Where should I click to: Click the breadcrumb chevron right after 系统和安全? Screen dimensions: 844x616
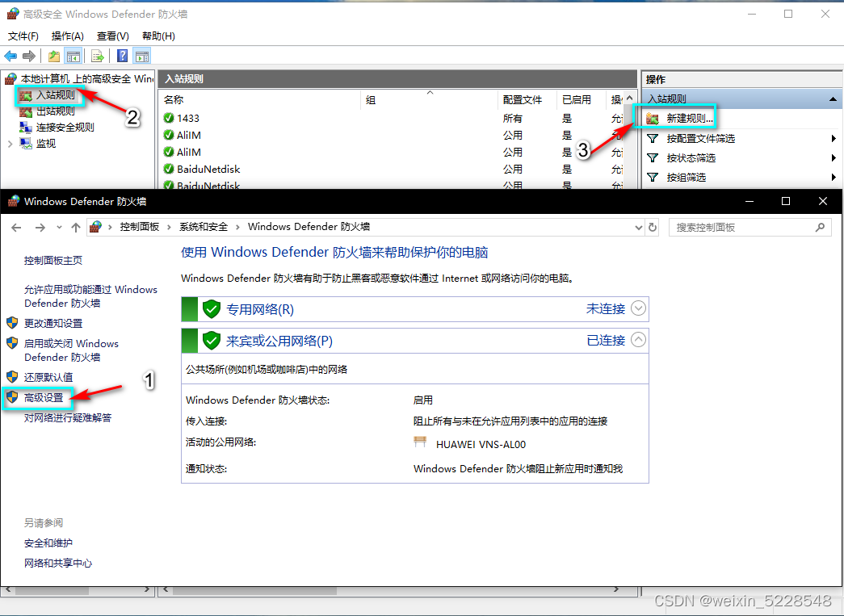tap(237, 227)
